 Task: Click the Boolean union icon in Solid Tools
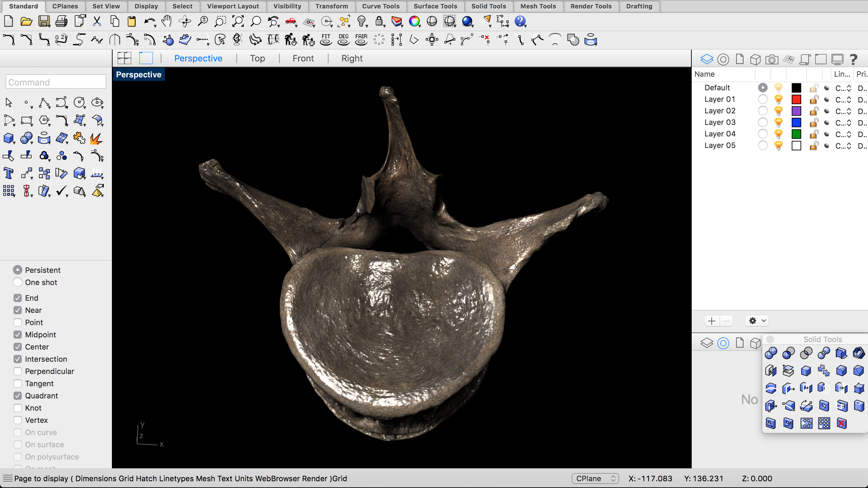(771, 353)
